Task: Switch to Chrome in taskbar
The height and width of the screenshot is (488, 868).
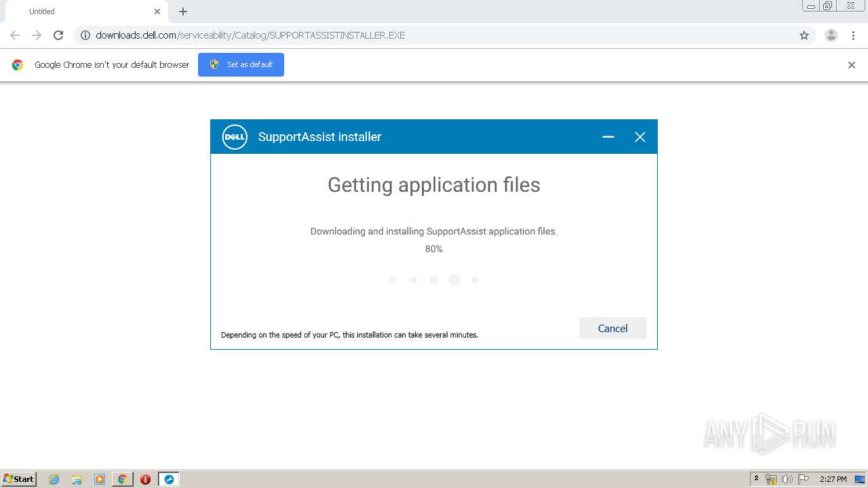Action: (x=123, y=479)
